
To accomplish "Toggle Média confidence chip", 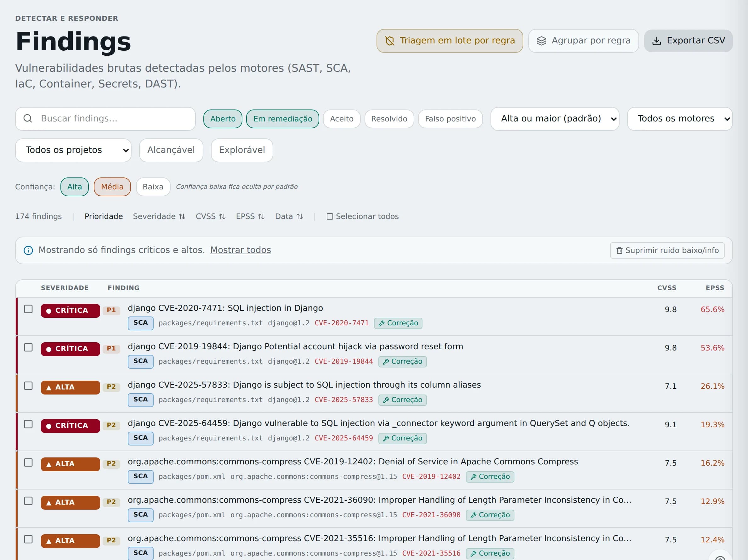I will 112,187.
